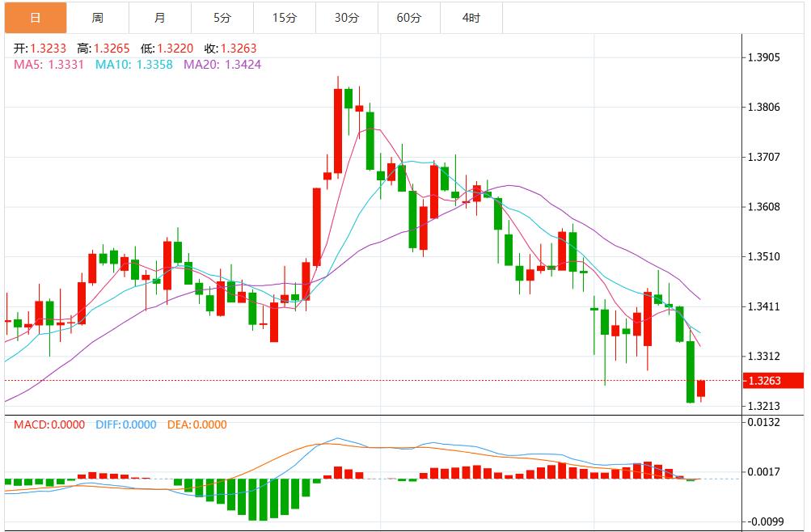Open the 15分 timeframe tab

(284, 18)
